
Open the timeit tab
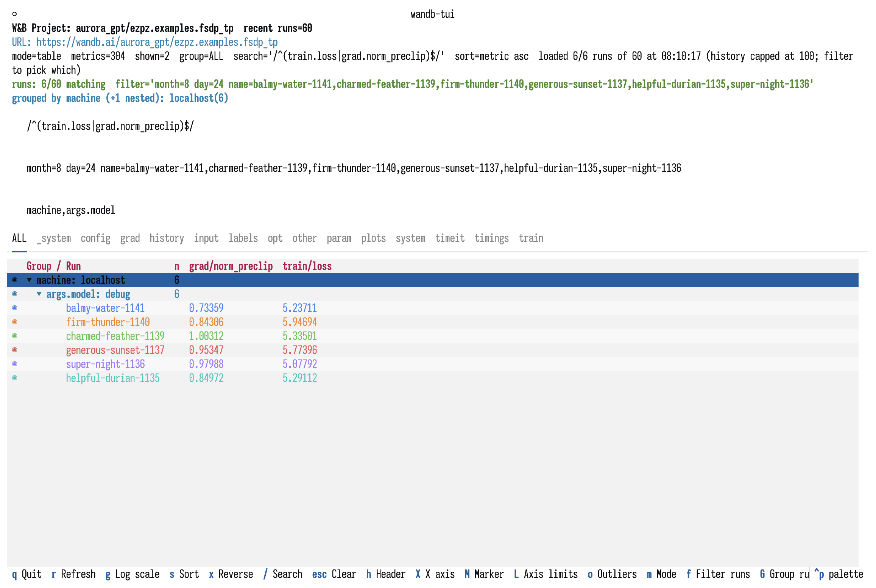(x=450, y=238)
